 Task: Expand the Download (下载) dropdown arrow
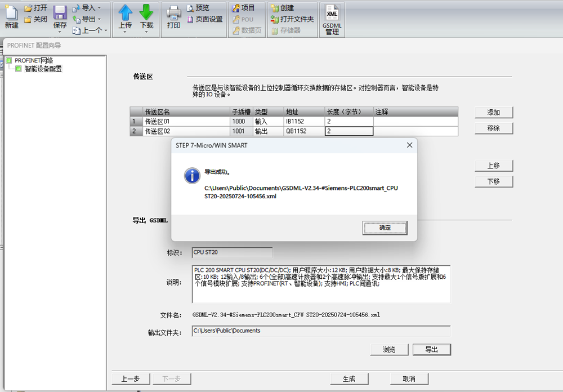click(146, 32)
